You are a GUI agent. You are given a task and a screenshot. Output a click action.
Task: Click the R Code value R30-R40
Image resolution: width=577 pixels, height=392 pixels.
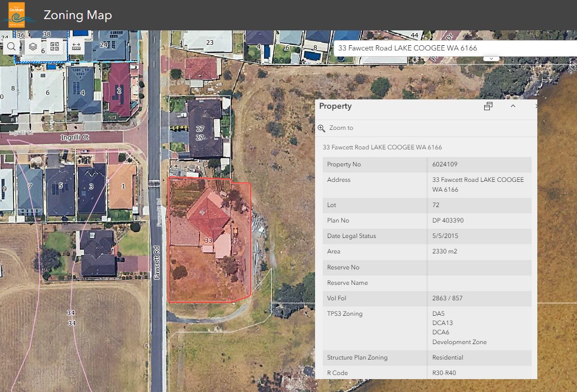[443, 372]
